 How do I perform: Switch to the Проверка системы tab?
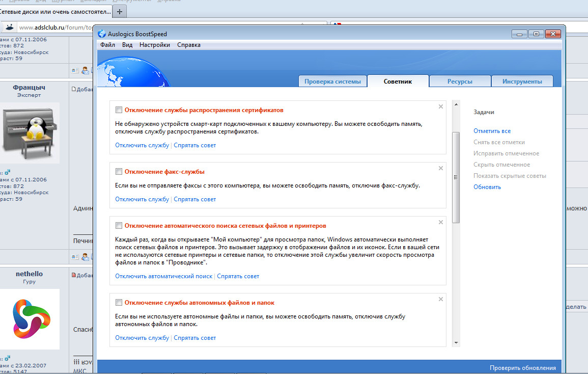332,82
